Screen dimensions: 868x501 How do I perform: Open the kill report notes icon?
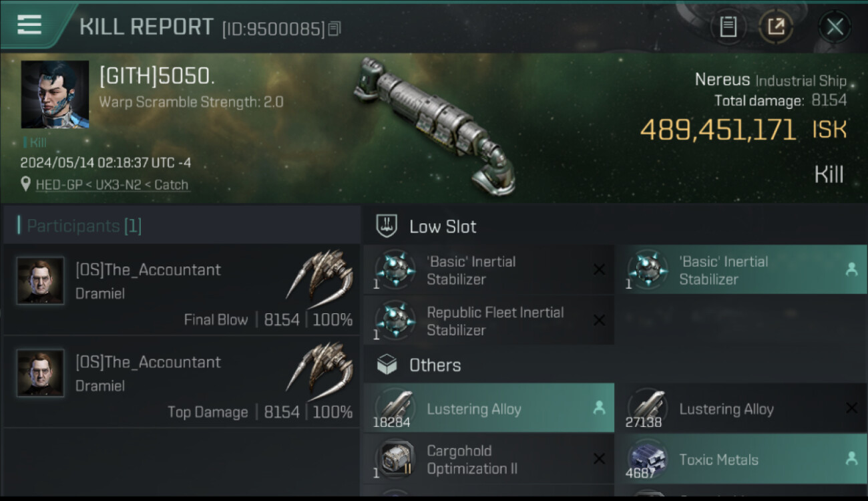[x=728, y=27]
